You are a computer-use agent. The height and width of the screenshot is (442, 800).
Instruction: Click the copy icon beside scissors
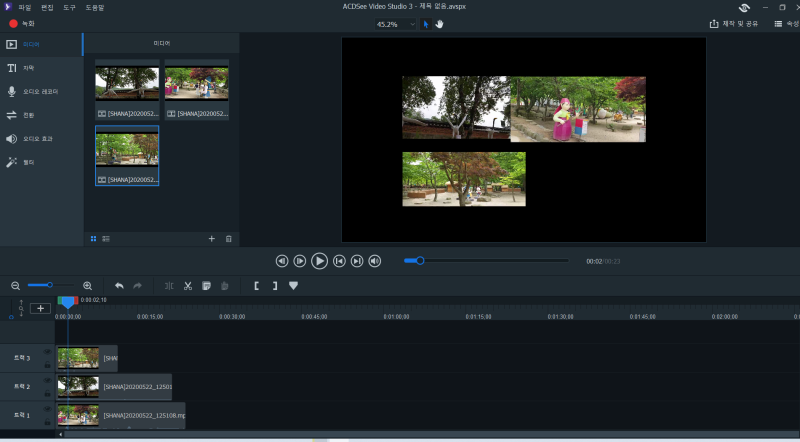coord(207,286)
